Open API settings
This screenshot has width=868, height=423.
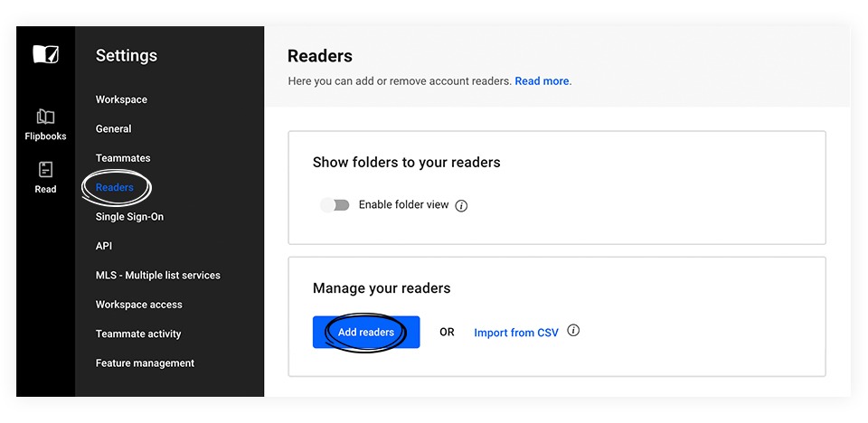[x=103, y=246]
